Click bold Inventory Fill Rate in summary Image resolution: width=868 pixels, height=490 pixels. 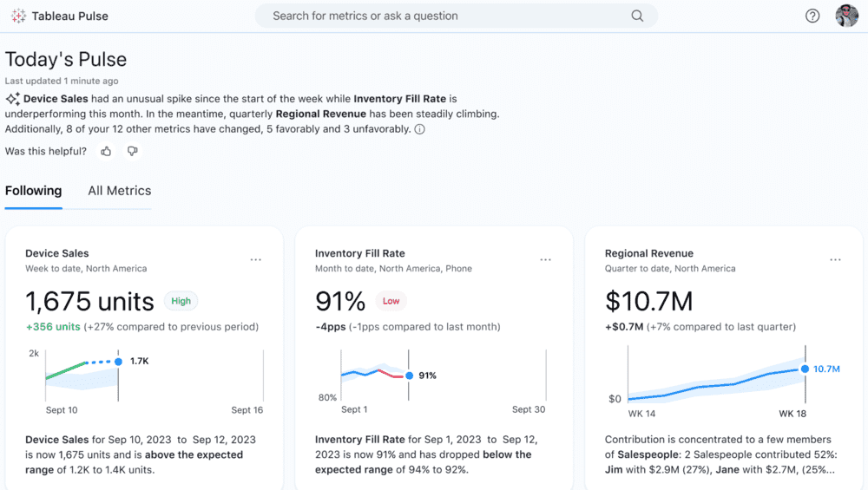399,99
